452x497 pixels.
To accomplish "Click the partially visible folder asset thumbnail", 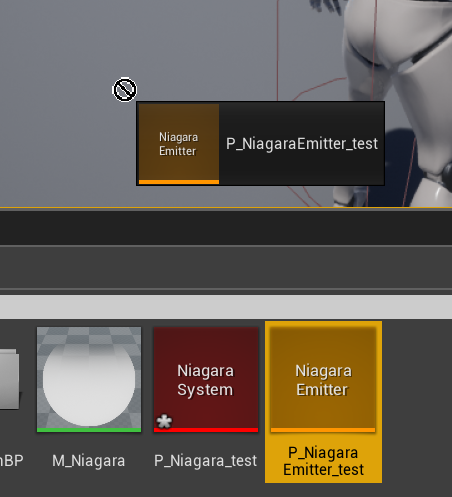I will tap(9, 379).
